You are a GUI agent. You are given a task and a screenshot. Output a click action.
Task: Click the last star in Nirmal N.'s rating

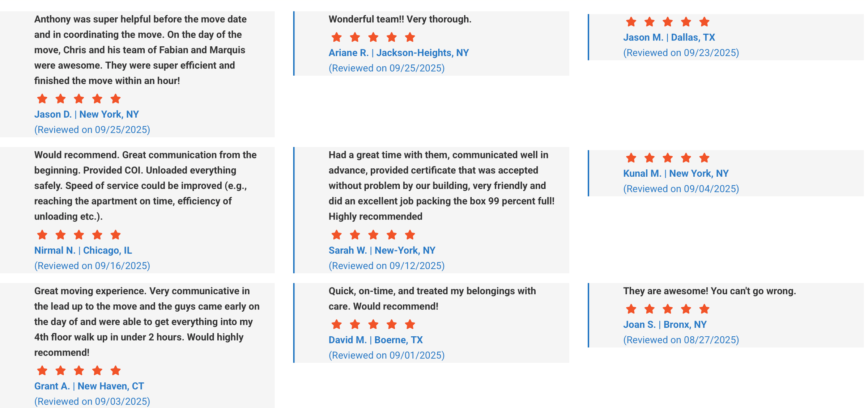coord(115,235)
